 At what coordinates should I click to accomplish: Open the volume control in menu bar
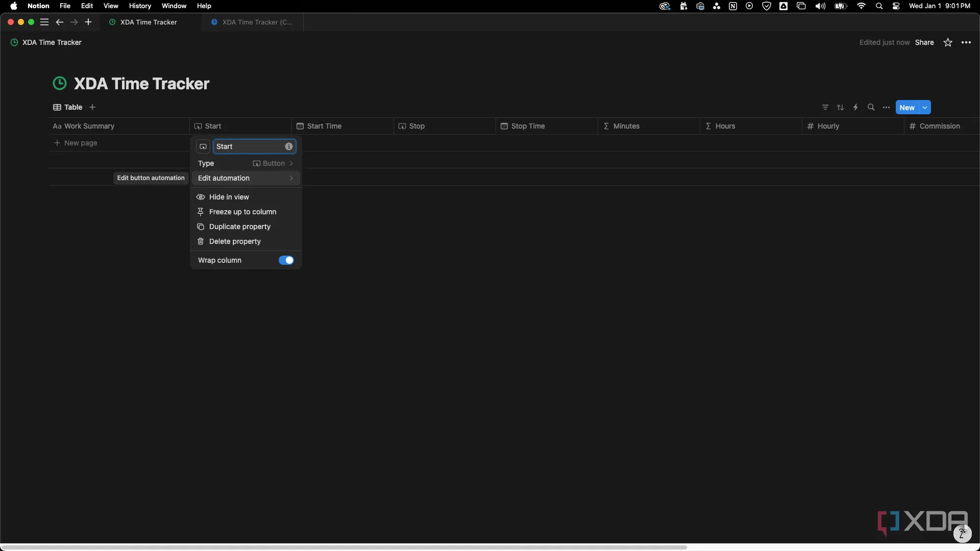(820, 6)
